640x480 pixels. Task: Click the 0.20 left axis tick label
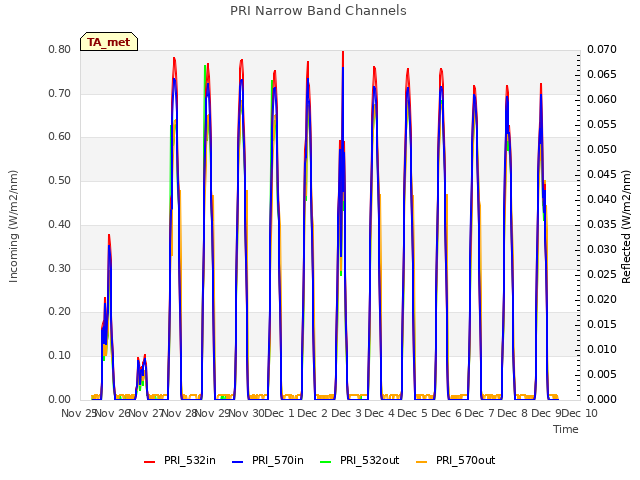(x=60, y=312)
